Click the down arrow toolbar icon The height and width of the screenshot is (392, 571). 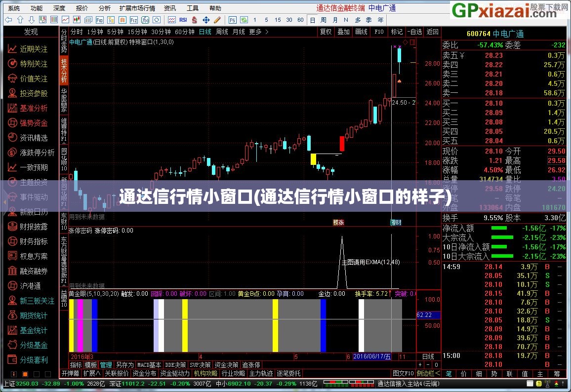(31, 20)
